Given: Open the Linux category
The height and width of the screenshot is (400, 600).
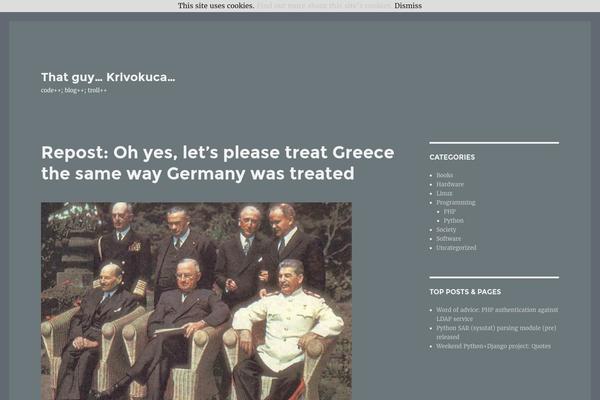Looking at the screenshot, I should 444,194.
